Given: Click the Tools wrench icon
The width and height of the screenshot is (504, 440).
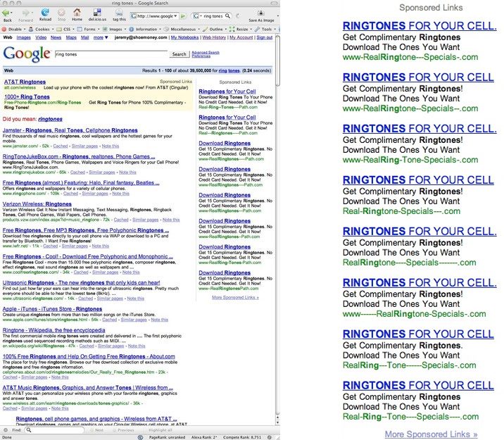Looking at the screenshot, I should coord(258,30).
